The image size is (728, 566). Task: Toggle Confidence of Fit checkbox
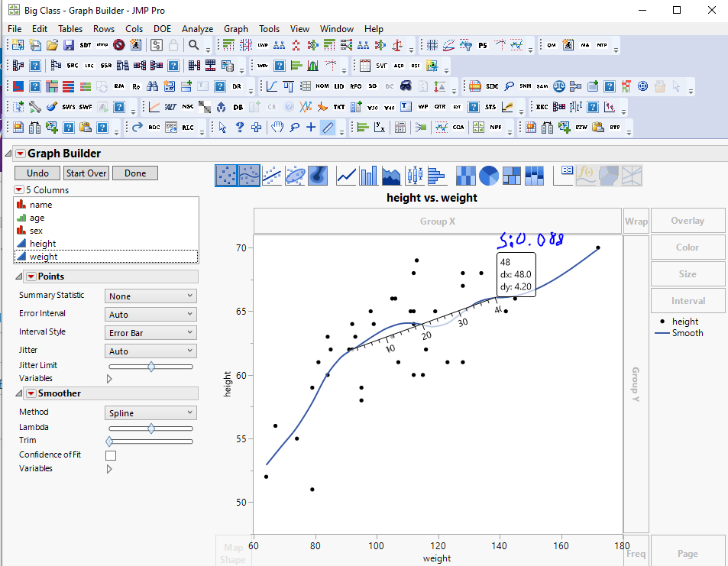pyautogui.click(x=111, y=455)
